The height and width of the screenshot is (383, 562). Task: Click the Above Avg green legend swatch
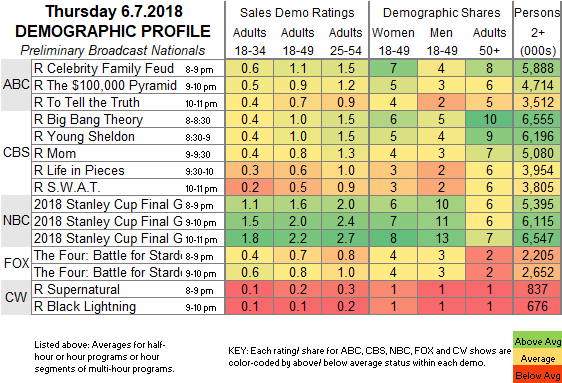[x=537, y=340]
